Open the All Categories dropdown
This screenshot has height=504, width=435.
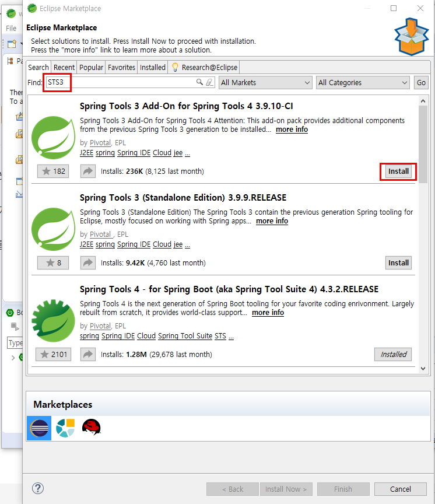363,83
